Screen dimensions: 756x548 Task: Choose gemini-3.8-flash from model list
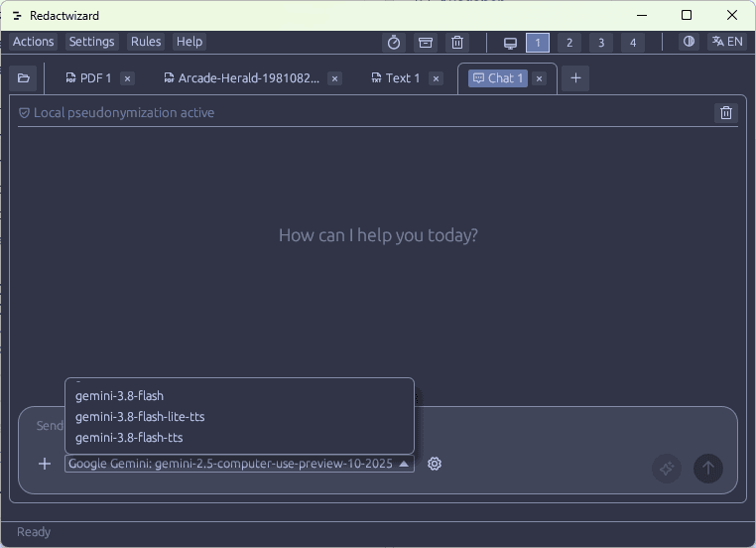tap(240, 396)
